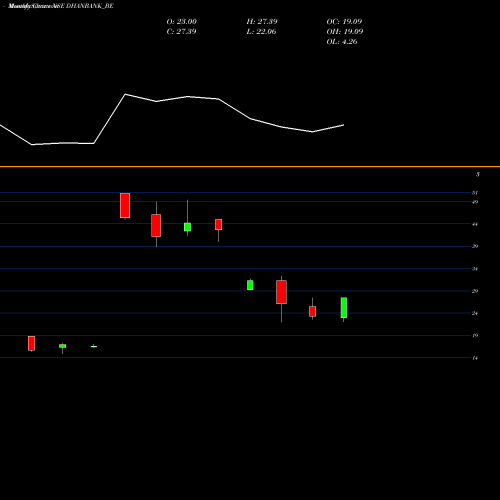
Task: Click the 'OH: 19.09' reading
Action: [345, 32]
